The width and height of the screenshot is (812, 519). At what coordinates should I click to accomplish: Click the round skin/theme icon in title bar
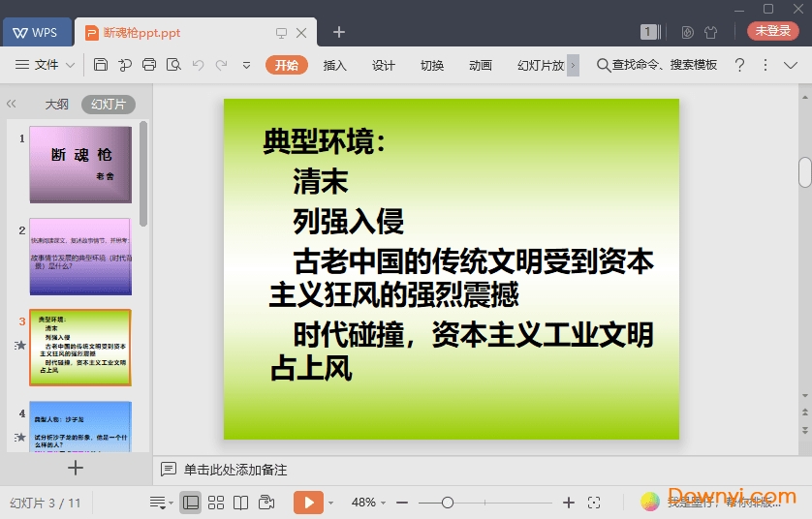[687, 32]
